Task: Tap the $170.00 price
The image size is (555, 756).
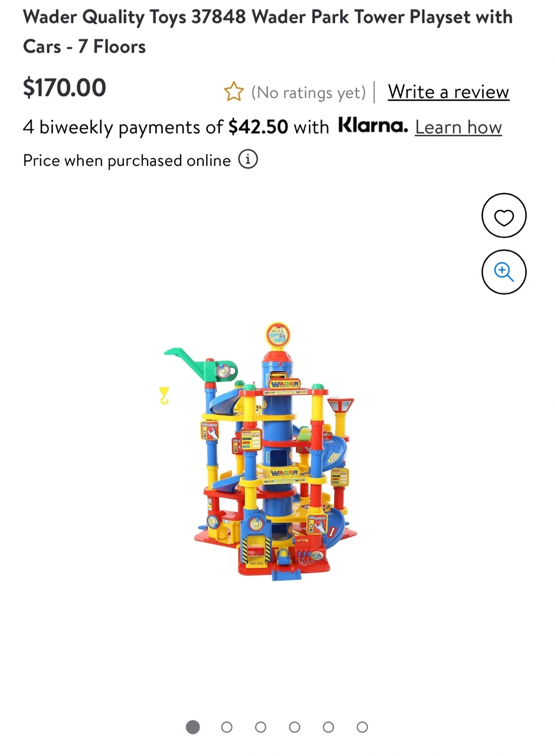Action: 65,87
